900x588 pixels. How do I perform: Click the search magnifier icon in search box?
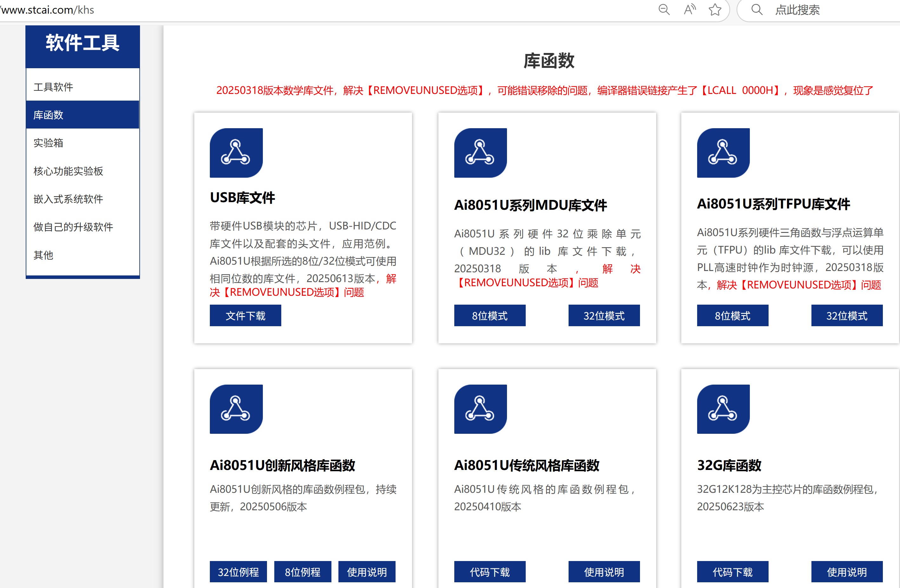(757, 10)
